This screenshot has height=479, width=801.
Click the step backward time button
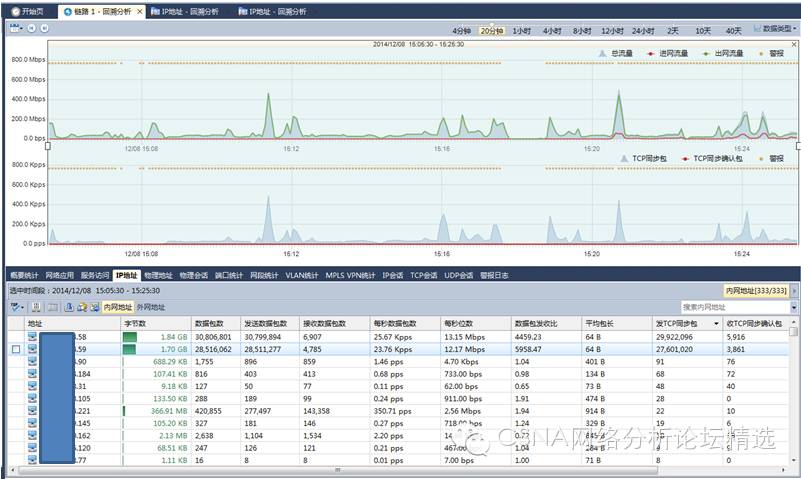coord(32,29)
